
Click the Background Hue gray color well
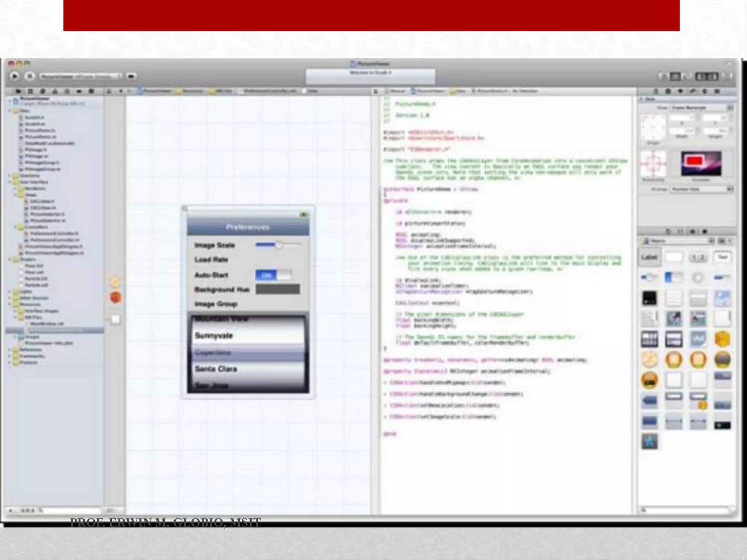point(278,289)
